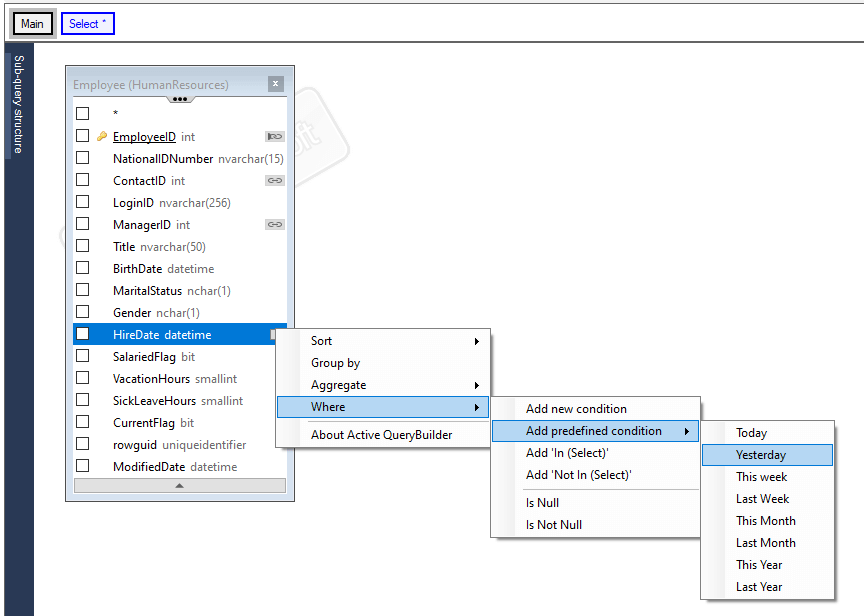Select the 'Last Month' option
864x616 pixels.
767,542
